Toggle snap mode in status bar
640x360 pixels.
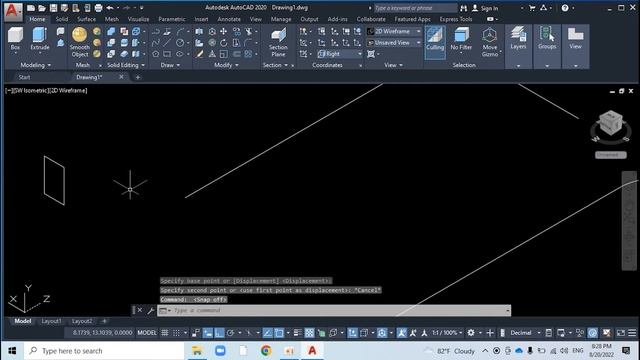point(176,333)
